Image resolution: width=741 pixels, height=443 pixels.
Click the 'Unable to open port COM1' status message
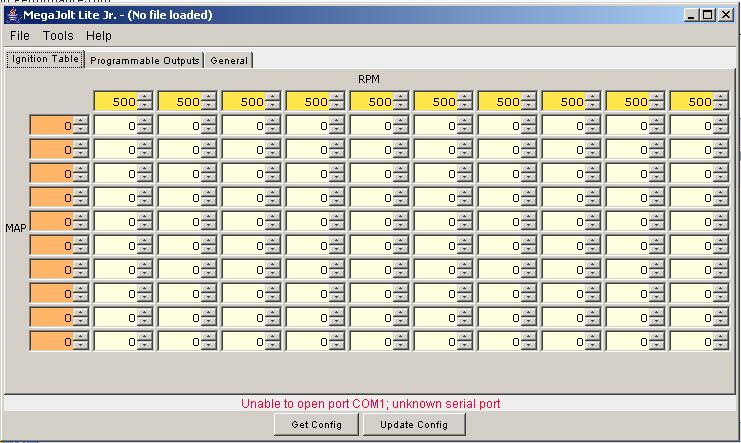370,404
